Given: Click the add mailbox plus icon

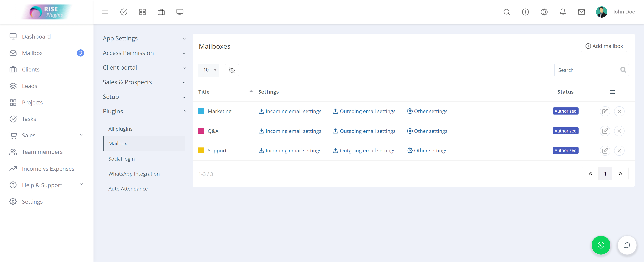Looking at the screenshot, I should point(588,46).
